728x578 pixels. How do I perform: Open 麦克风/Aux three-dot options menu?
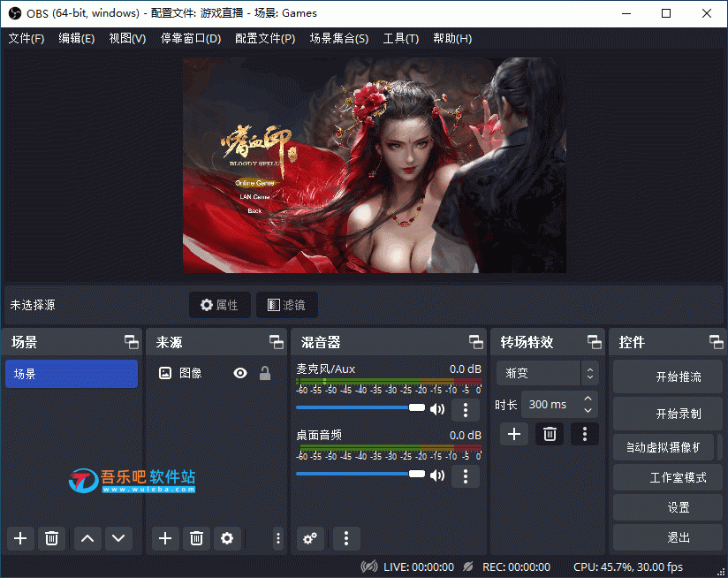[466, 409]
